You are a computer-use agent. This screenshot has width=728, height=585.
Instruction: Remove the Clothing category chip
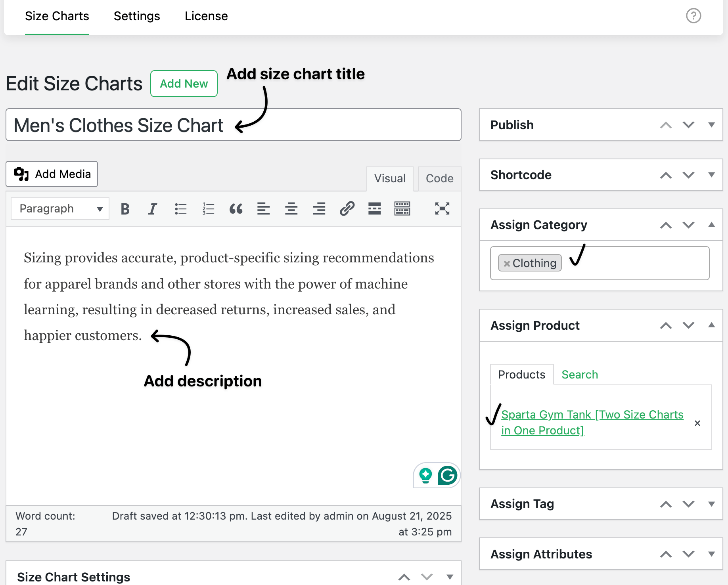[x=506, y=263]
